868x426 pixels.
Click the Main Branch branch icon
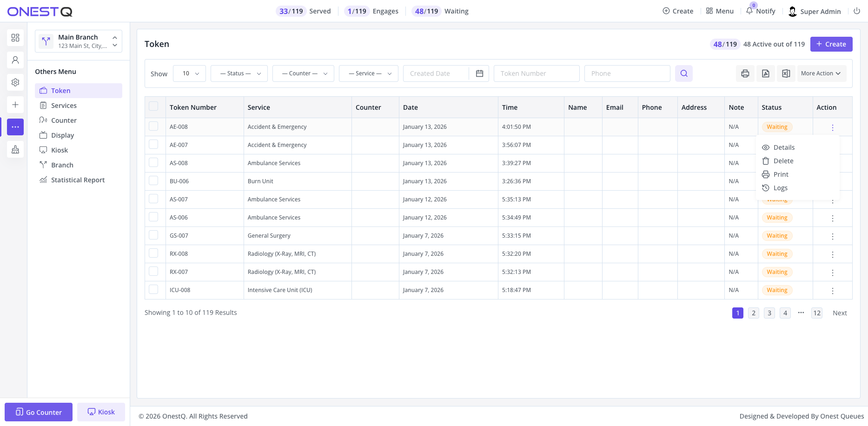[x=46, y=41]
